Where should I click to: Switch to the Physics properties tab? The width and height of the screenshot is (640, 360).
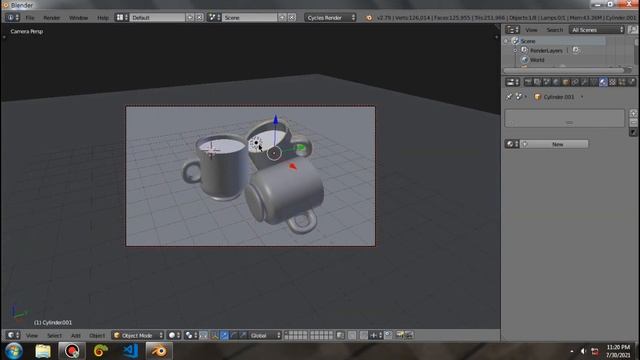(631, 82)
